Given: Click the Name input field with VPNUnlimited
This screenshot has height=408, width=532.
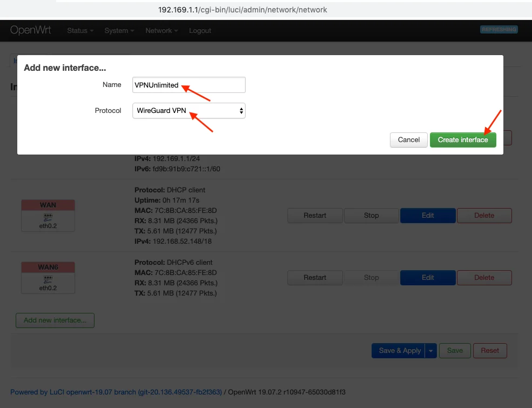Looking at the screenshot, I should (189, 85).
